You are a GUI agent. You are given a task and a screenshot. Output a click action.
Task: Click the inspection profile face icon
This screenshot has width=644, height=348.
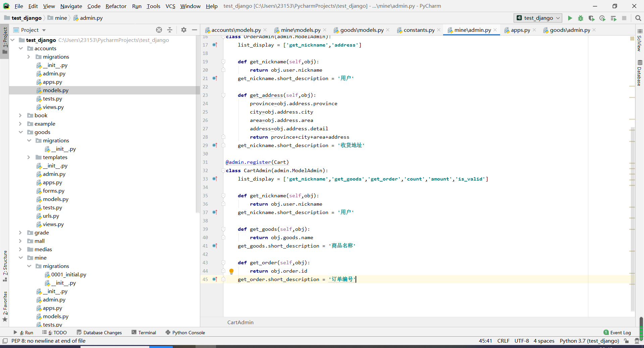[637, 341]
